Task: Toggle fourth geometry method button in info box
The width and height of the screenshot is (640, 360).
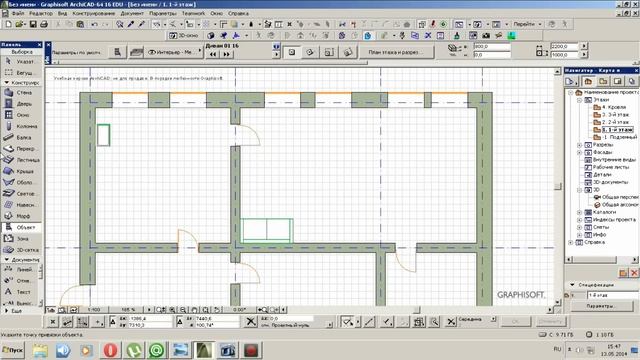Action: pyautogui.click(x=348, y=52)
